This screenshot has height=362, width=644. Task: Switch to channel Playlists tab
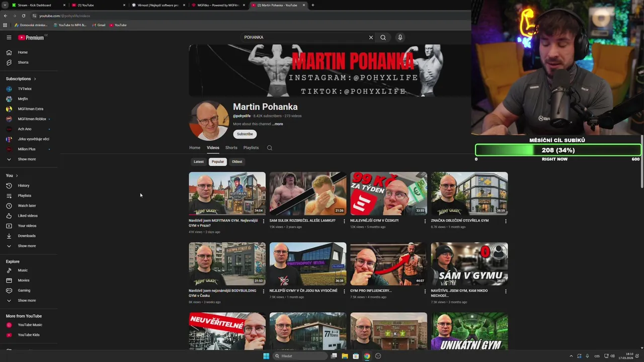click(x=251, y=148)
